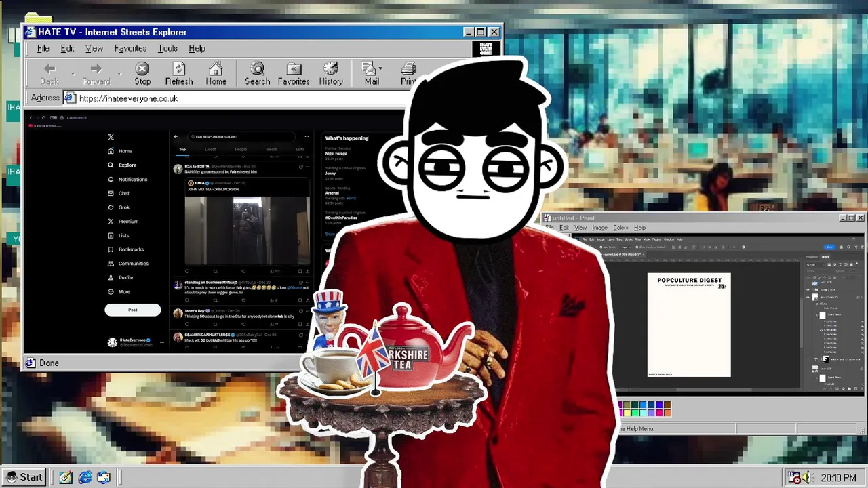
Task: Switch to the People tab in X results
Action: (x=241, y=150)
